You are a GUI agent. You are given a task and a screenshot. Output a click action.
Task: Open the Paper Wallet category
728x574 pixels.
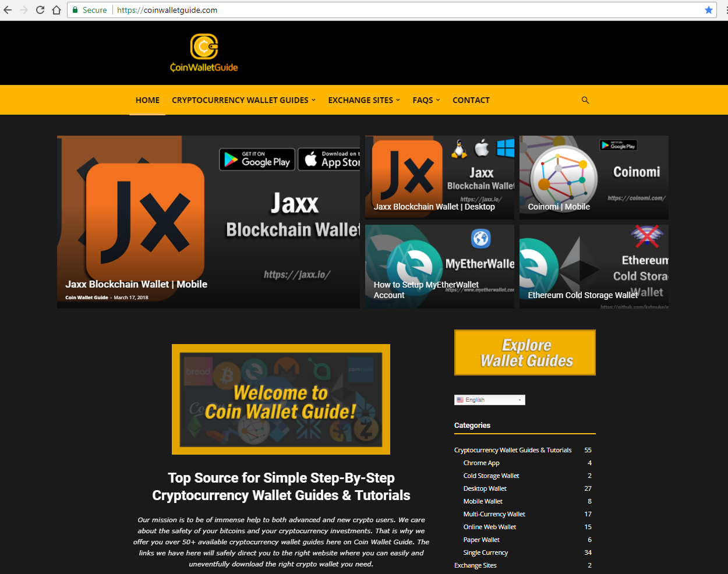[x=482, y=540]
